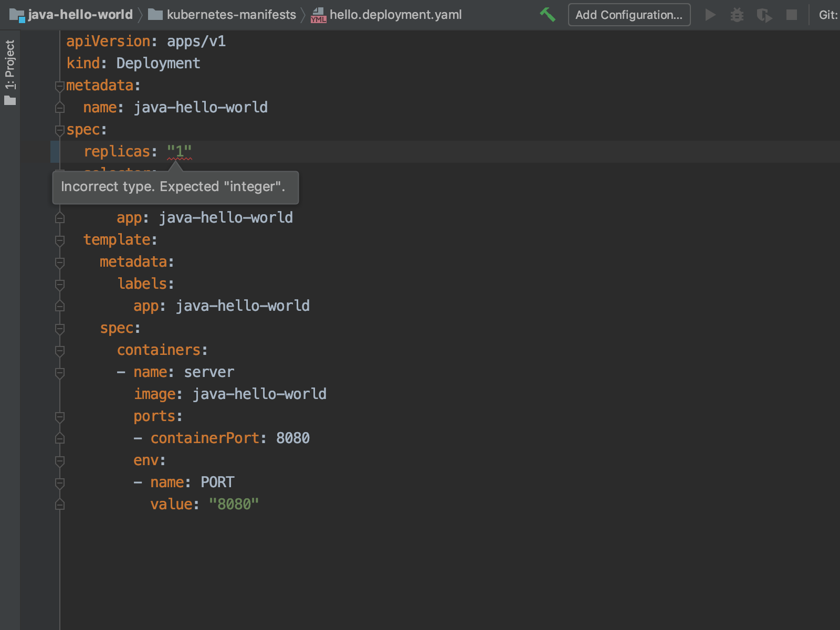Click the Run with Coverage shield icon
The image size is (840, 630).
coord(764,14)
